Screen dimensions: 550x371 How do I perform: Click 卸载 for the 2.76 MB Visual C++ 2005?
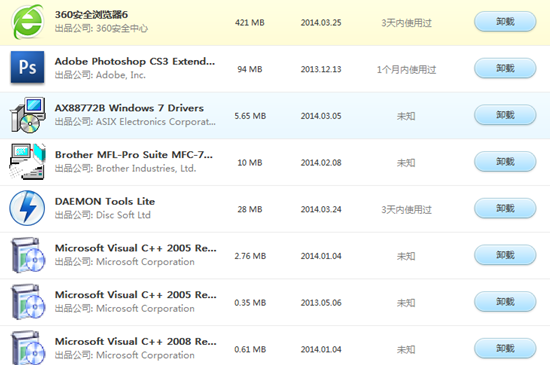coord(505,255)
